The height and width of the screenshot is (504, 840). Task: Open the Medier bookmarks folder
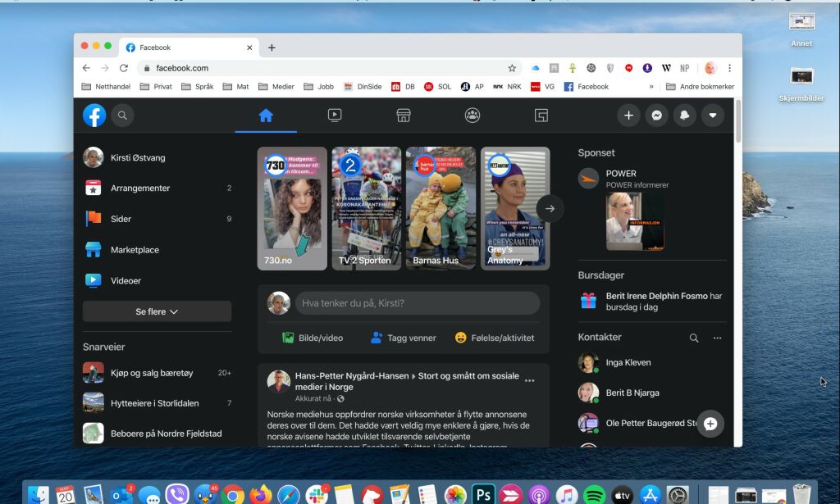(x=276, y=87)
